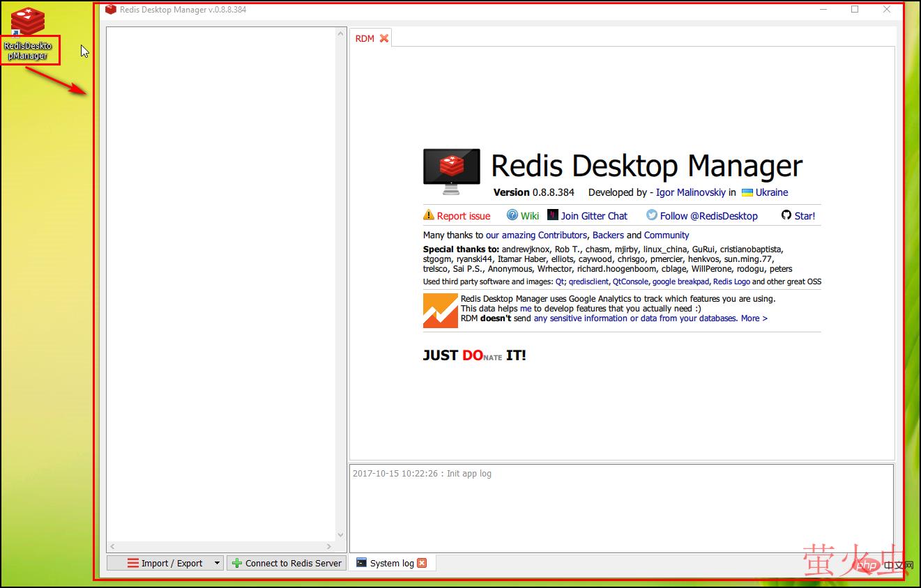Close the Redis Desktop Manager window

[886, 10]
